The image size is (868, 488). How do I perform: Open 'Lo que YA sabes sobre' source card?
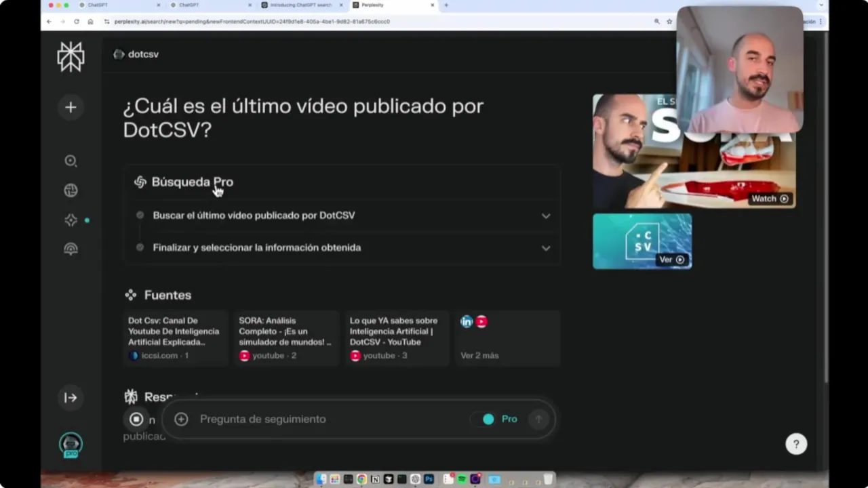click(397, 338)
